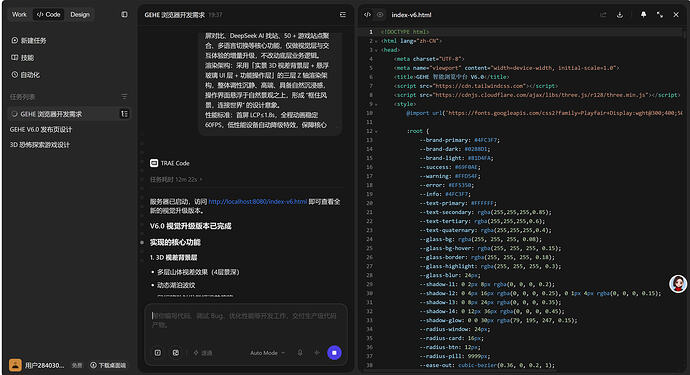Open the localhost:8080/index-v6.html link
690x375 pixels.
257,202
